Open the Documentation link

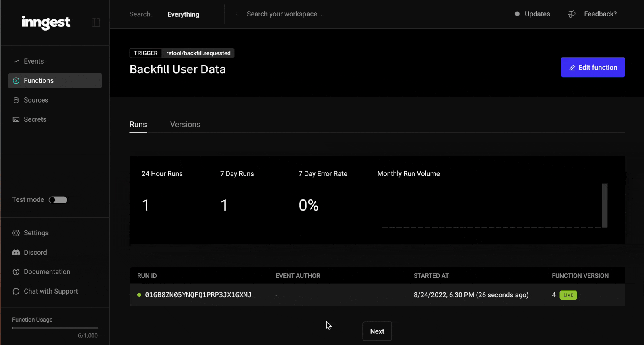point(47,272)
